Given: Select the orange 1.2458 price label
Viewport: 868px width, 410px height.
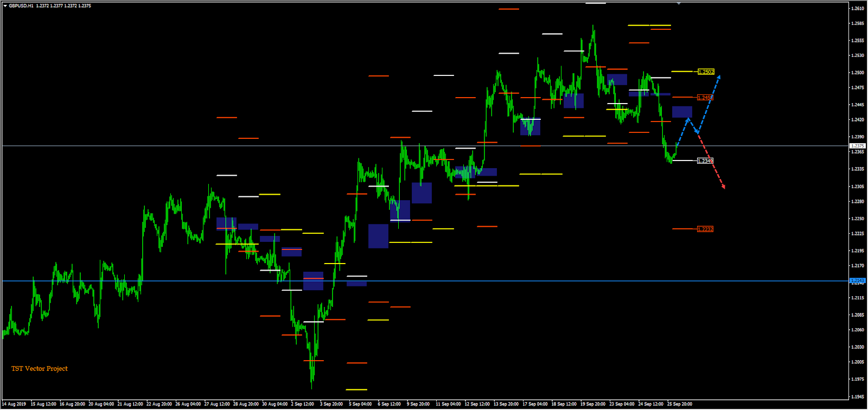Looking at the screenshot, I should 705,98.
